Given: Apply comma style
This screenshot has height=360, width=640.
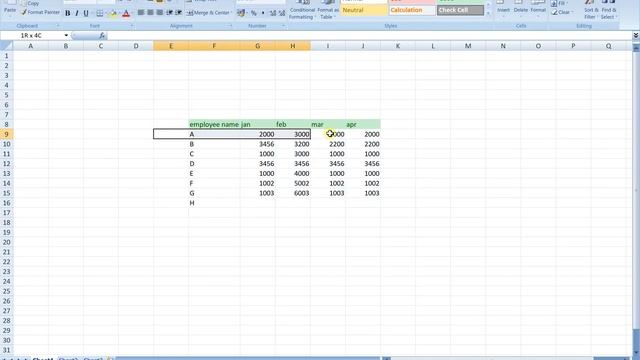Looking at the screenshot, I should (263, 13).
